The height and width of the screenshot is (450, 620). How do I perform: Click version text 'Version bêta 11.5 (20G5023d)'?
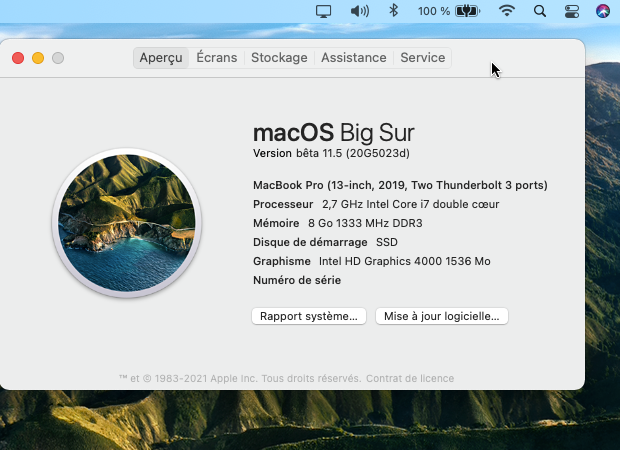pos(331,153)
